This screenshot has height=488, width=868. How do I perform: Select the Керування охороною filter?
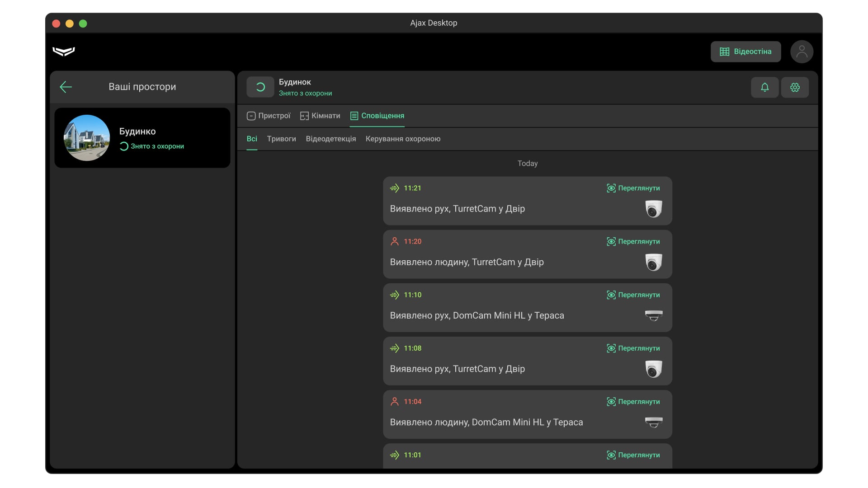click(403, 139)
